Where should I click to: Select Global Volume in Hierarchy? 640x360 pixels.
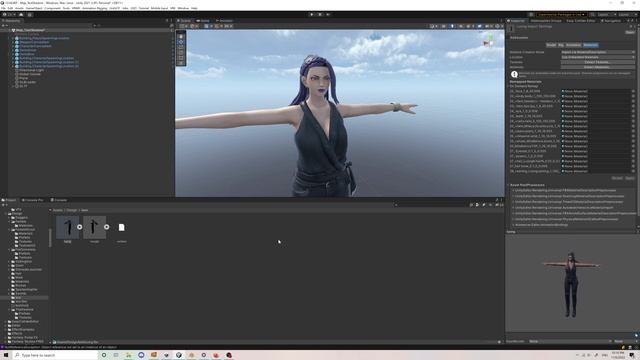click(x=30, y=74)
